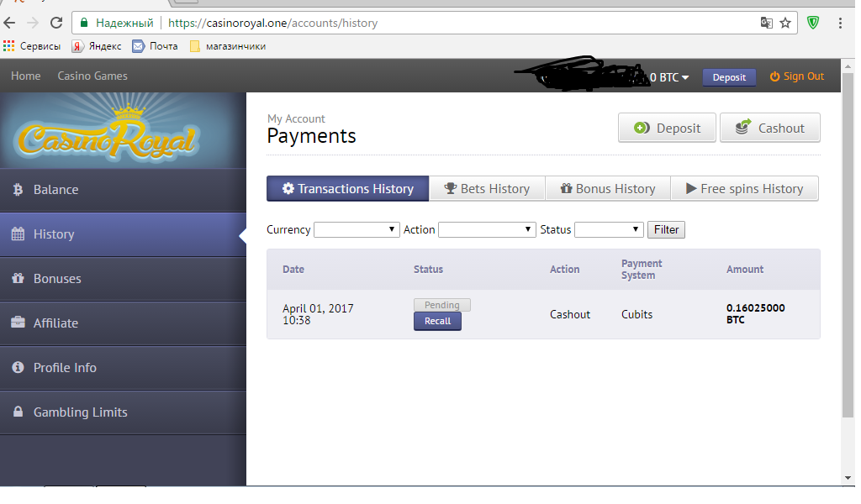Open the магазинчики bookmarks folder
The image size is (861, 504).
click(228, 46)
